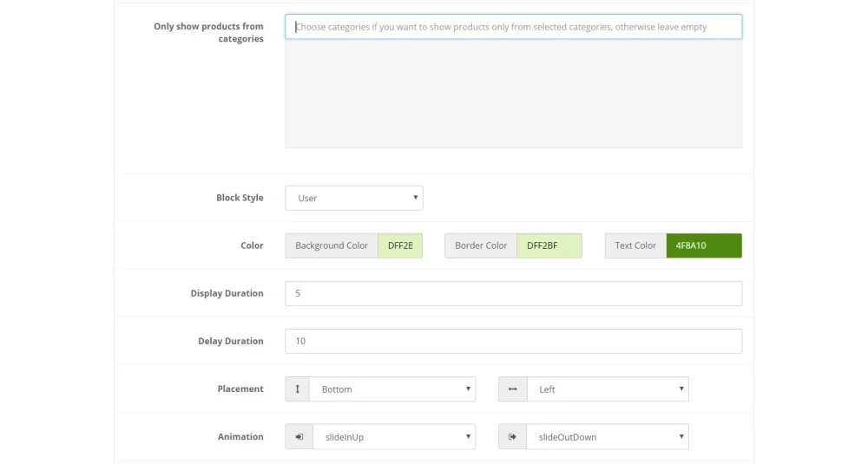The image size is (868, 464).
Task: Pick background color swatch DFF2BF
Action: pos(400,245)
